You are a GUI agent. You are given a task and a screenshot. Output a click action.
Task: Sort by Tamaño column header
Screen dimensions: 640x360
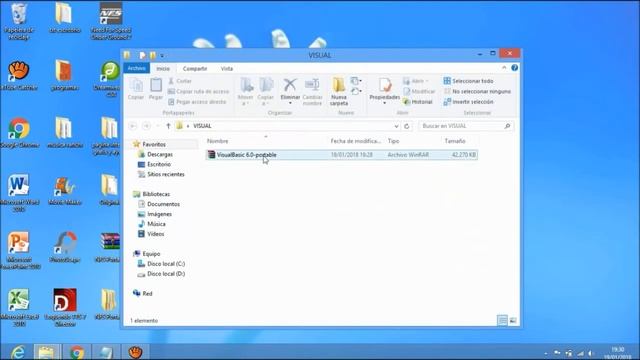455,141
